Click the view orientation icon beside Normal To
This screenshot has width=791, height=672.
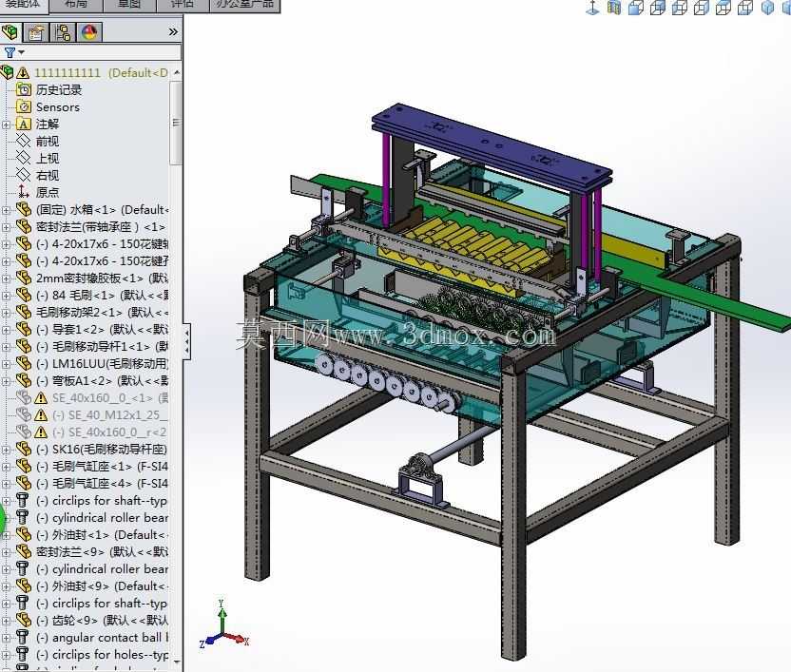[614, 7]
